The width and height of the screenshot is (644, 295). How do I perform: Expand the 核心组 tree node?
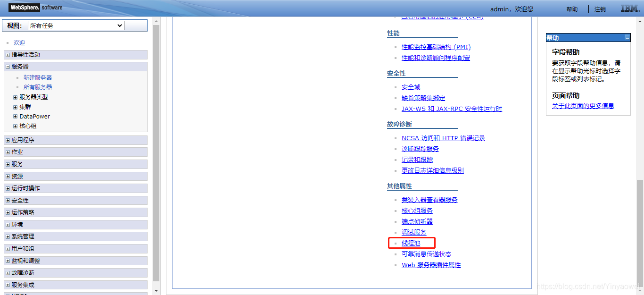[x=16, y=126]
